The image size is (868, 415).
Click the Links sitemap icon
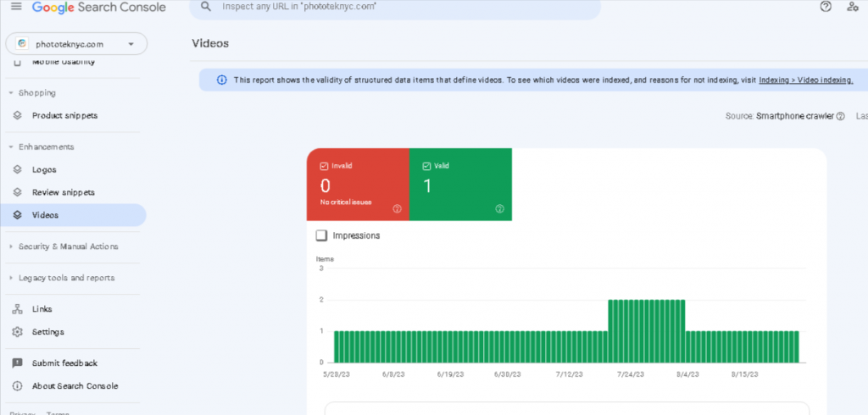(17, 309)
